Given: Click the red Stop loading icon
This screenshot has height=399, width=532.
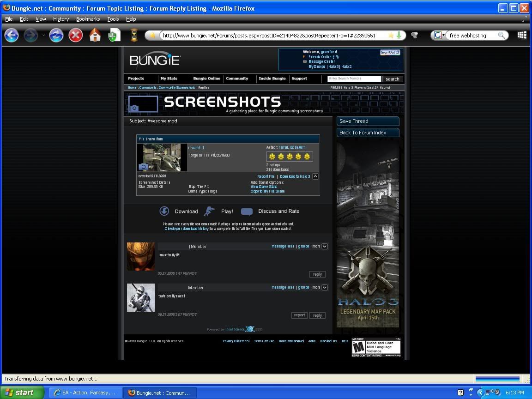Looking at the screenshot, I should coord(76,35).
